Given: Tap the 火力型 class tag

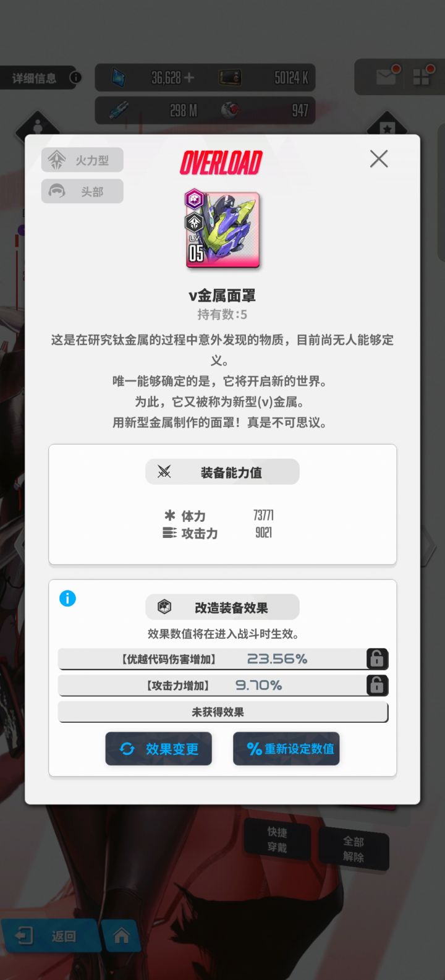Looking at the screenshot, I should [x=82, y=160].
